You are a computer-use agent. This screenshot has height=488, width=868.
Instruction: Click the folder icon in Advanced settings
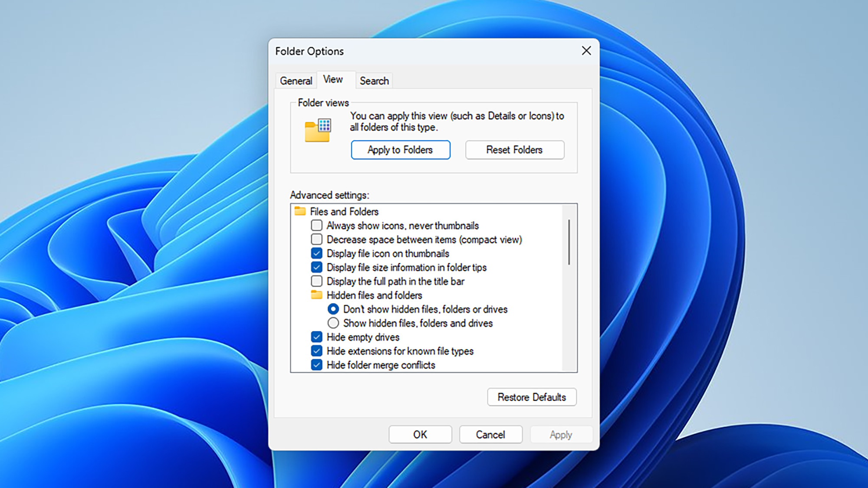coord(299,211)
